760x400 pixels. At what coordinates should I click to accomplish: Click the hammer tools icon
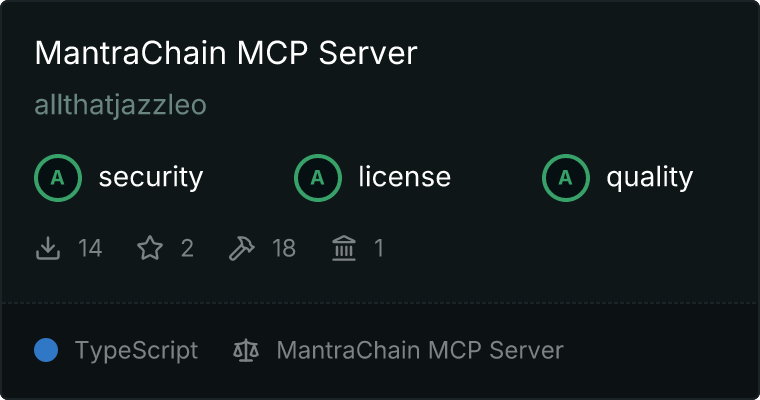pyautogui.click(x=241, y=248)
